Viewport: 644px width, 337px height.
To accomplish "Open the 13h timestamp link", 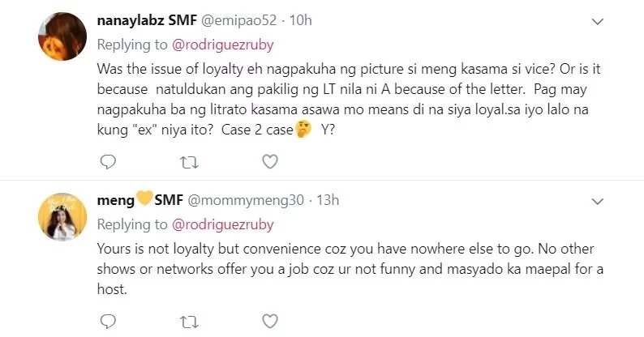I will (328, 200).
